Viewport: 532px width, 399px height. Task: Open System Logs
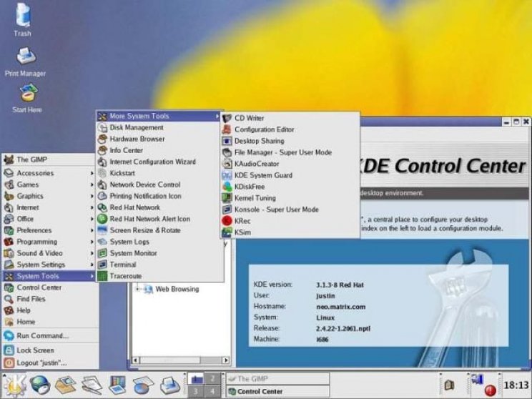click(x=159, y=242)
